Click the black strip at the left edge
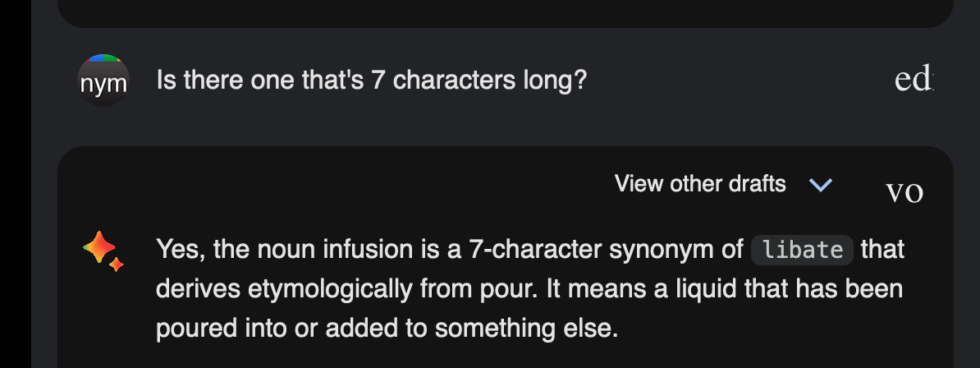This screenshot has width=980, height=368. [x=16, y=184]
